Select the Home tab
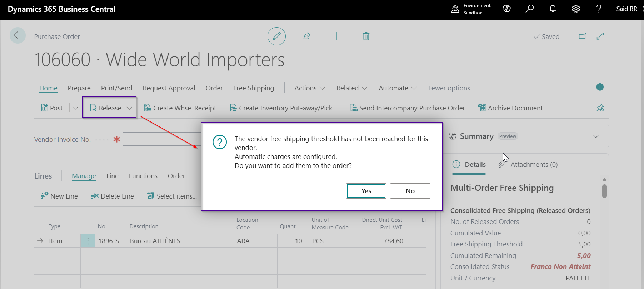Image resolution: width=644 pixels, height=289 pixels. coord(48,88)
